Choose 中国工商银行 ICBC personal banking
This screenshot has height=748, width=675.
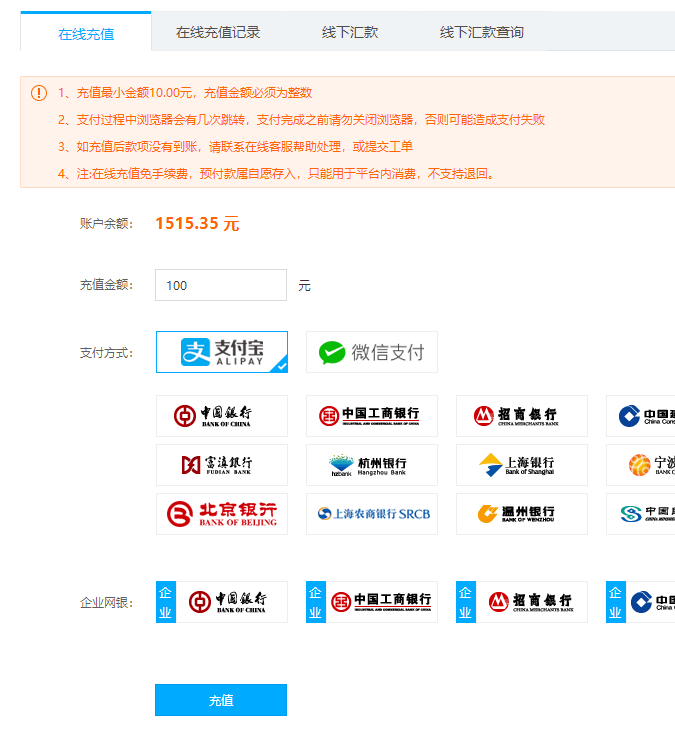point(372,416)
